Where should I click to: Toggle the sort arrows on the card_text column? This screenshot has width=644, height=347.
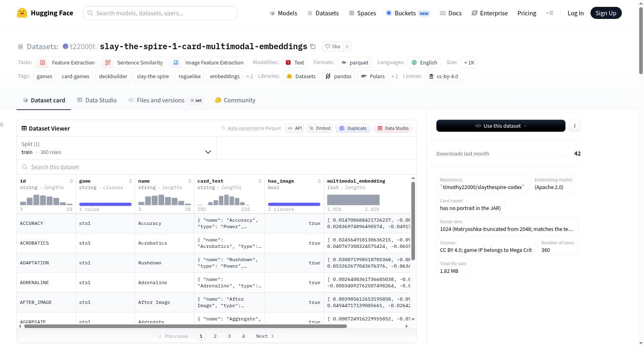coord(260,181)
